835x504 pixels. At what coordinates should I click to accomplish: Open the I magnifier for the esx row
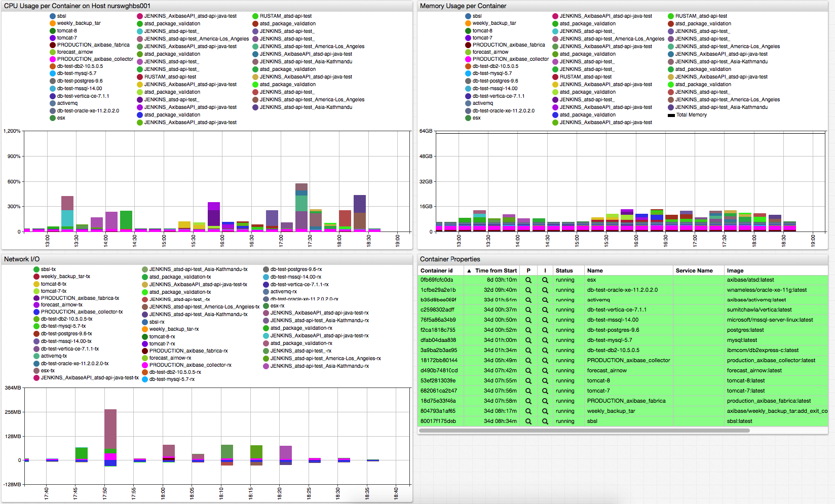tap(545, 280)
